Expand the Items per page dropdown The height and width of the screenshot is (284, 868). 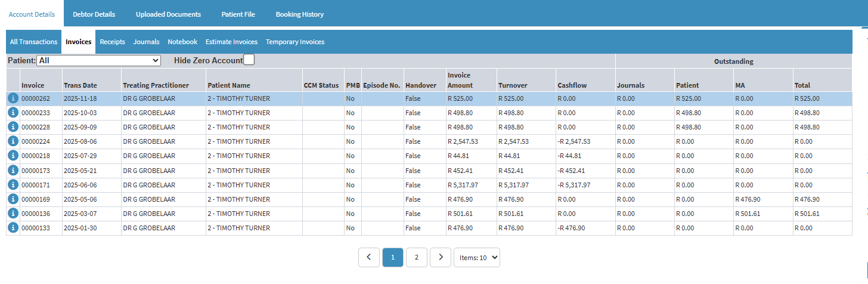pyautogui.click(x=476, y=258)
